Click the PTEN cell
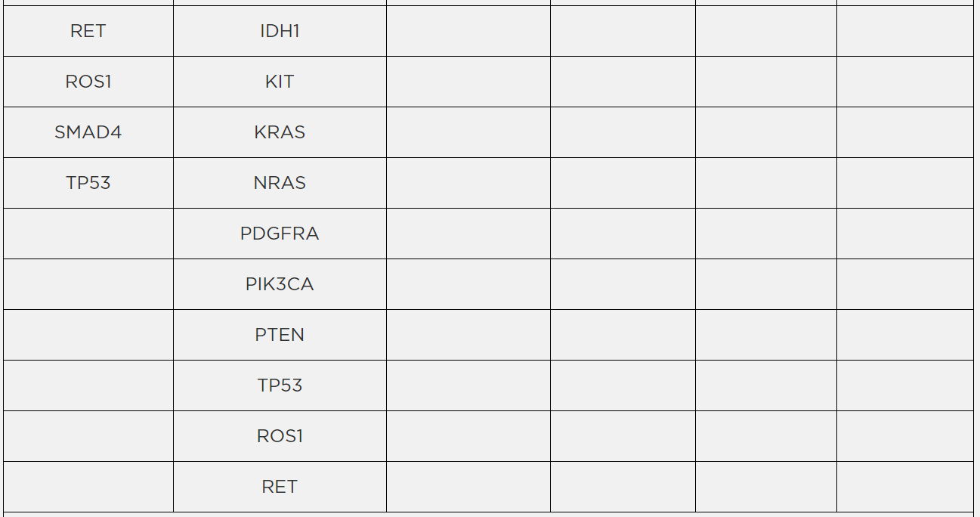The height and width of the screenshot is (517, 980). pyautogui.click(x=280, y=335)
